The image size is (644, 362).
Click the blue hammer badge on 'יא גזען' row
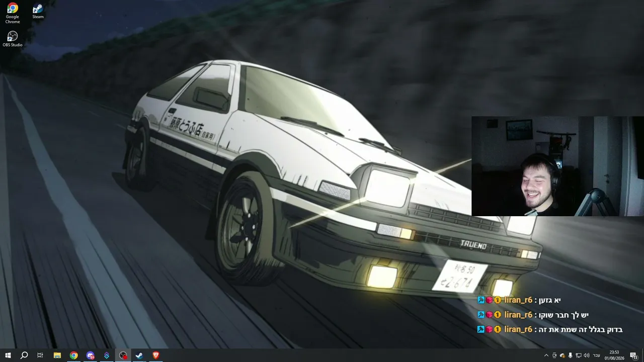pyautogui.click(x=481, y=300)
